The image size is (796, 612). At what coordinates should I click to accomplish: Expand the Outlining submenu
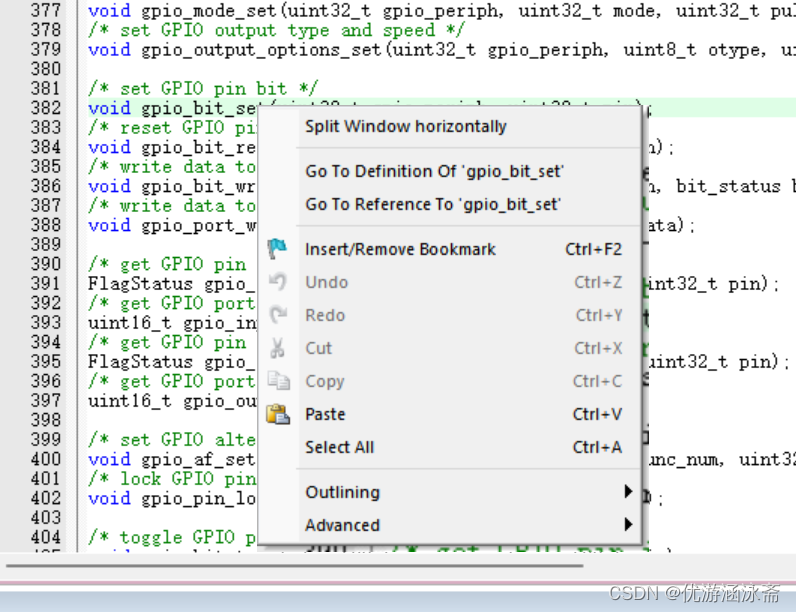450,492
